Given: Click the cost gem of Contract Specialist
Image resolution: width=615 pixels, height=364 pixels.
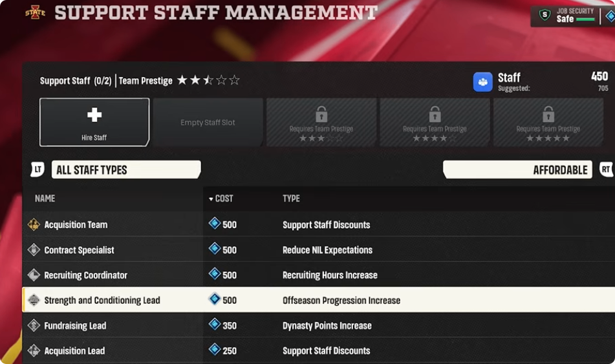Looking at the screenshot, I should pos(215,248).
